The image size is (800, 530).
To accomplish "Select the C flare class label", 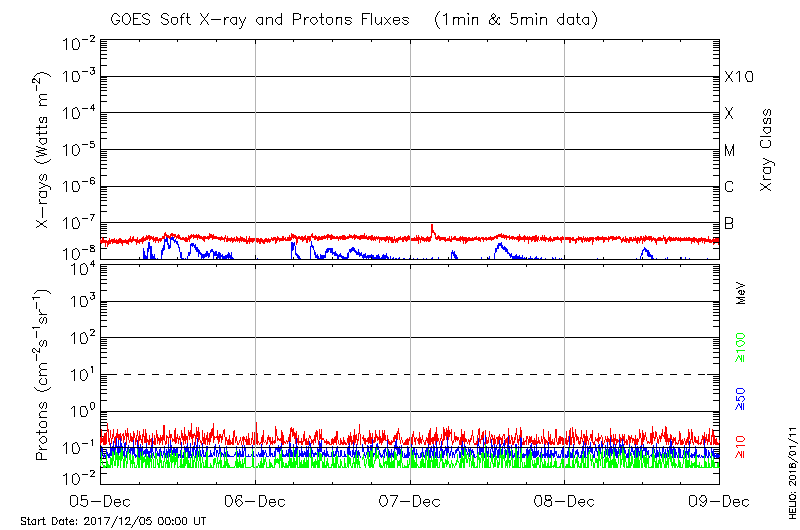I will 729,188.
